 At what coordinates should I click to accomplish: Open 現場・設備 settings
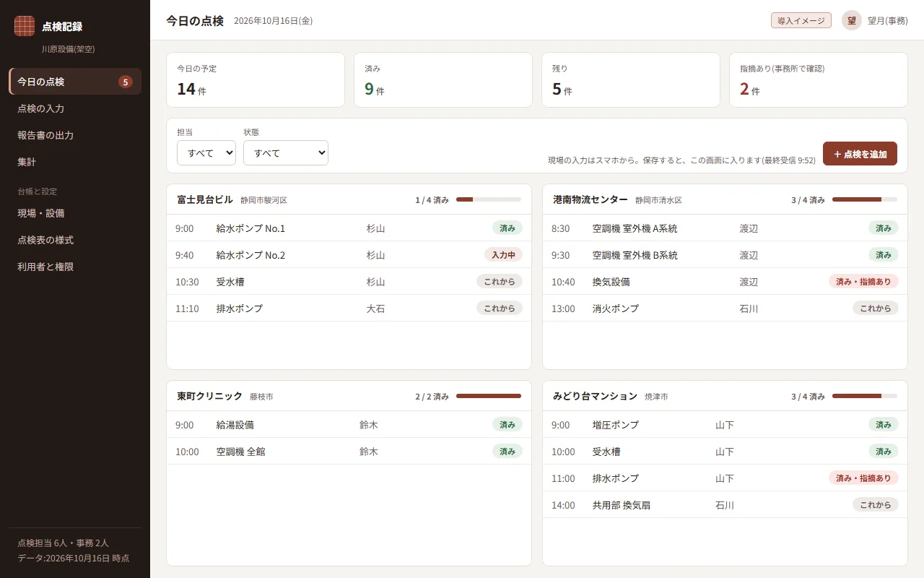point(75,213)
